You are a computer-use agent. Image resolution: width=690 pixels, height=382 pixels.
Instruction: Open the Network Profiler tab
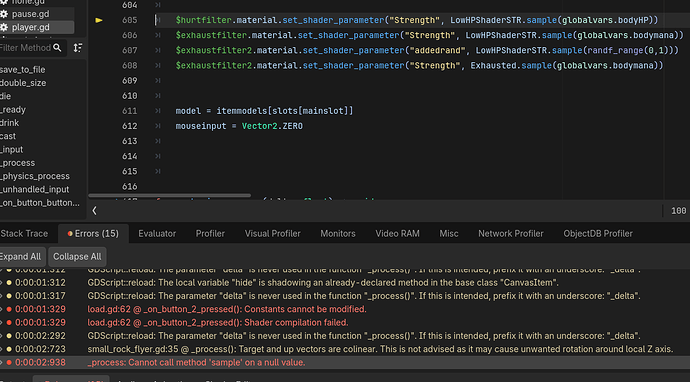[510, 234]
